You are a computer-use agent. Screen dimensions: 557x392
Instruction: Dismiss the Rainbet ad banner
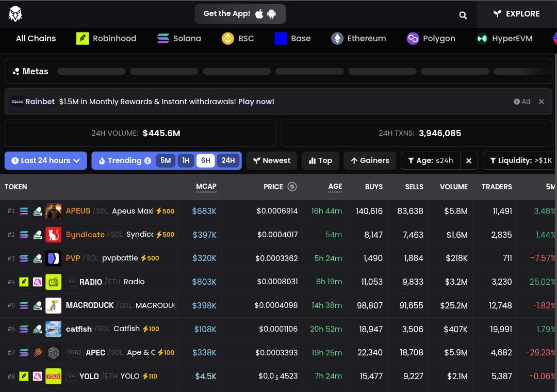[541, 102]
